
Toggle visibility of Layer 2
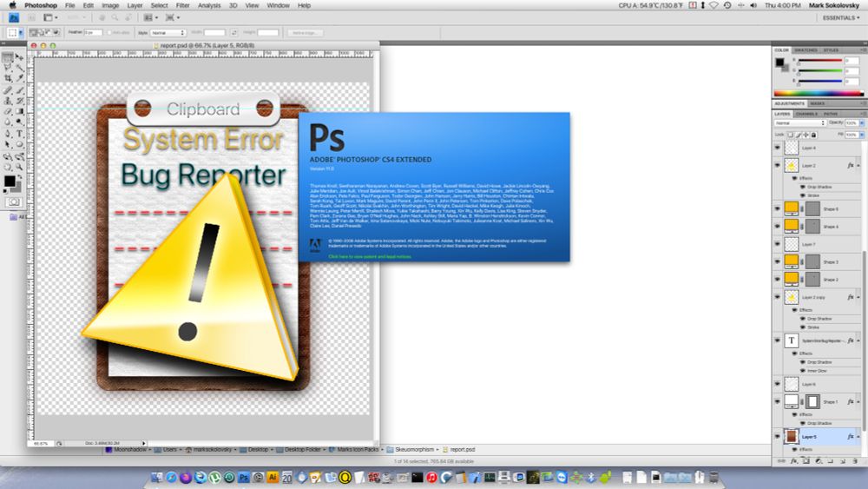[777, 165]
